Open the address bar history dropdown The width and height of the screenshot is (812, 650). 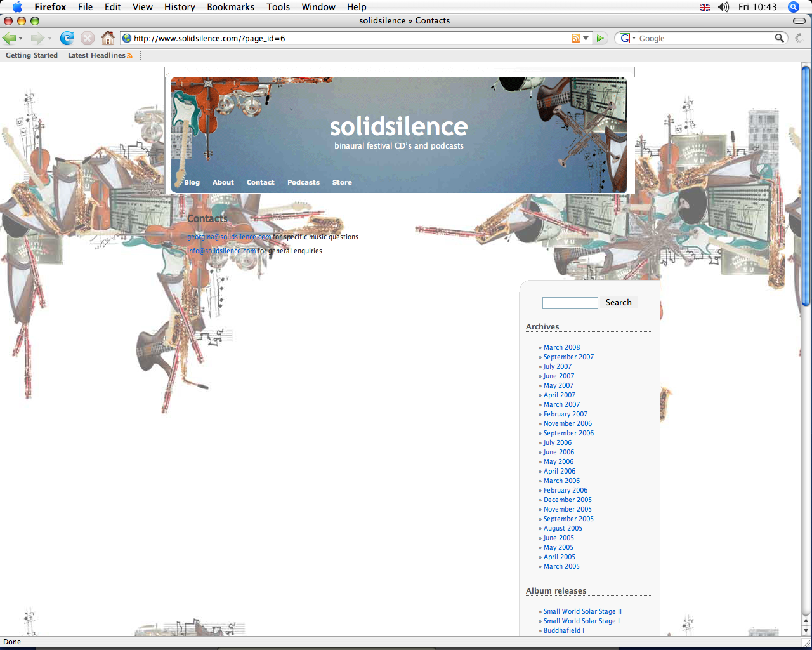(x=586, y=38)
